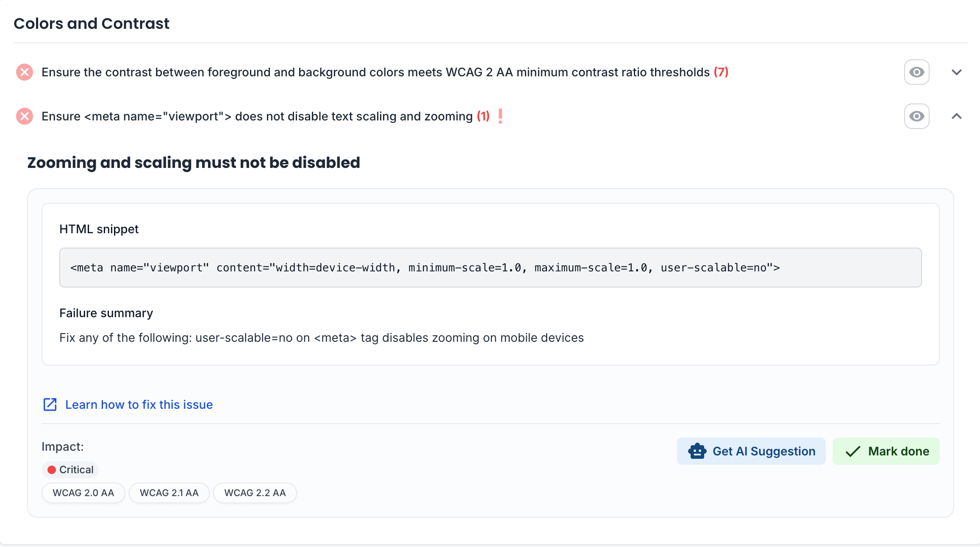This screenshot has width=980, height=547.
Task: Click the external-link icon beside Learn how to fix
Action: (x=50, y=405)
